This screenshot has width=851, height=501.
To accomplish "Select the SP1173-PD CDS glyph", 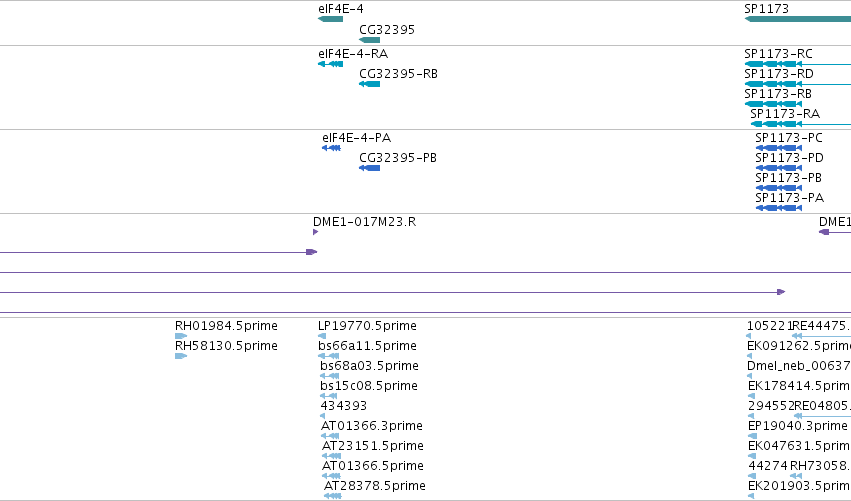I will 779,168.
